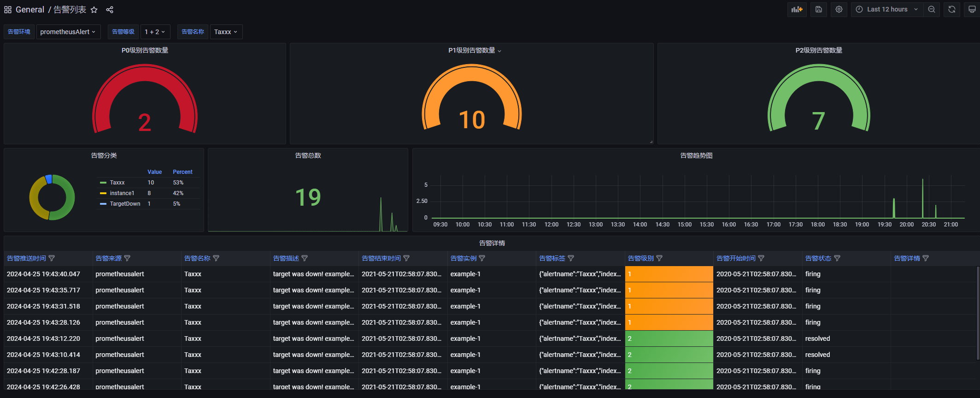The image size is (980, 398).
Task: Click the 告警等级 variable label
Action: tap(123, 32)
